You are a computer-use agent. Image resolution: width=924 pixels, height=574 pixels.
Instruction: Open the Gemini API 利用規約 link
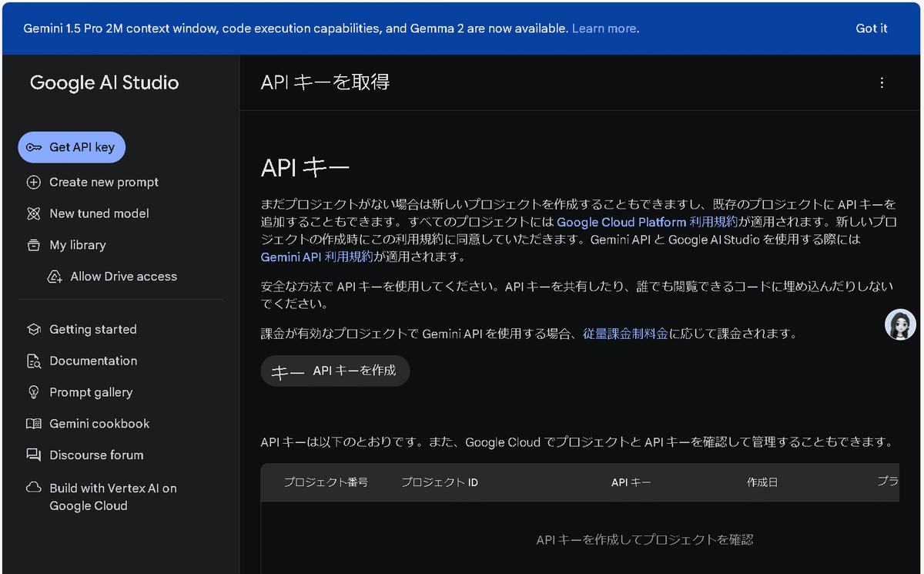pyautogui.click(x=317, y=257)
